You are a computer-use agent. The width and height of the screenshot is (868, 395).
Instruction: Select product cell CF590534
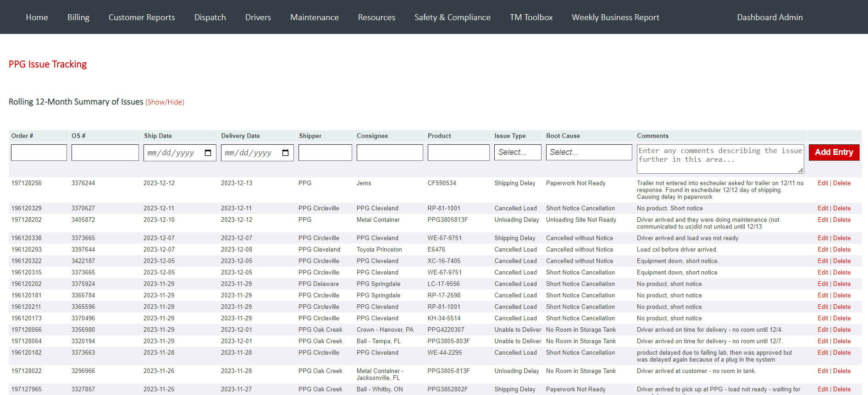442,183
